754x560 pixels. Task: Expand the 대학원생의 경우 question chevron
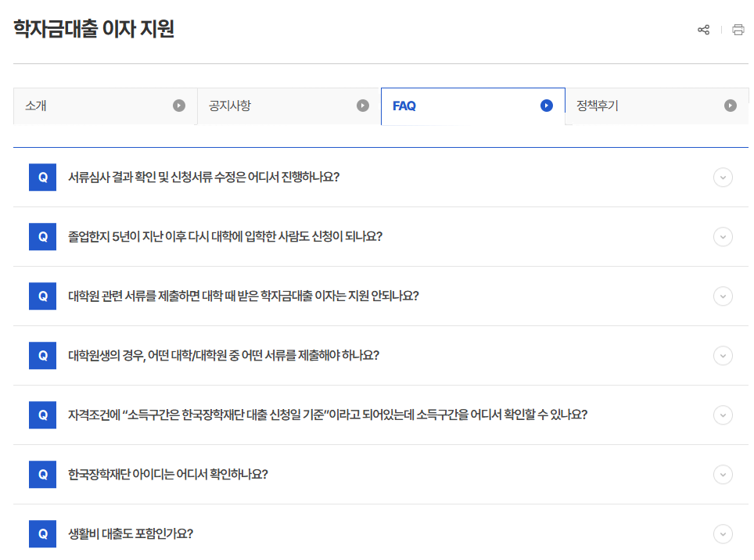[x=723, y=356]
